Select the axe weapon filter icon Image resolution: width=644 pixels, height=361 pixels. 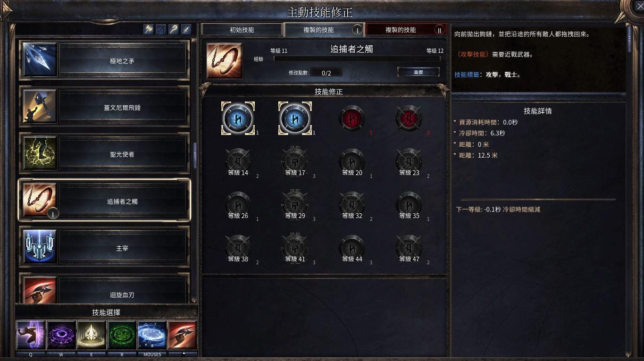point(149,29)
